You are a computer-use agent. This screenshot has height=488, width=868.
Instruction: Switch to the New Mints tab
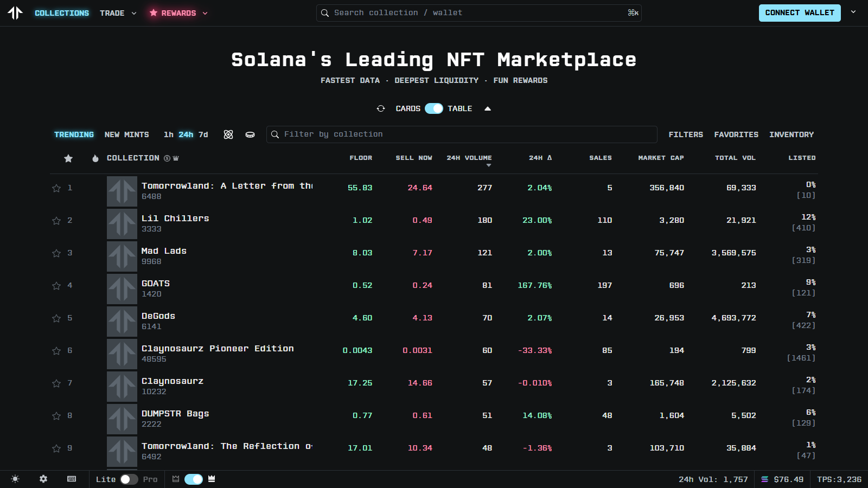127,134
